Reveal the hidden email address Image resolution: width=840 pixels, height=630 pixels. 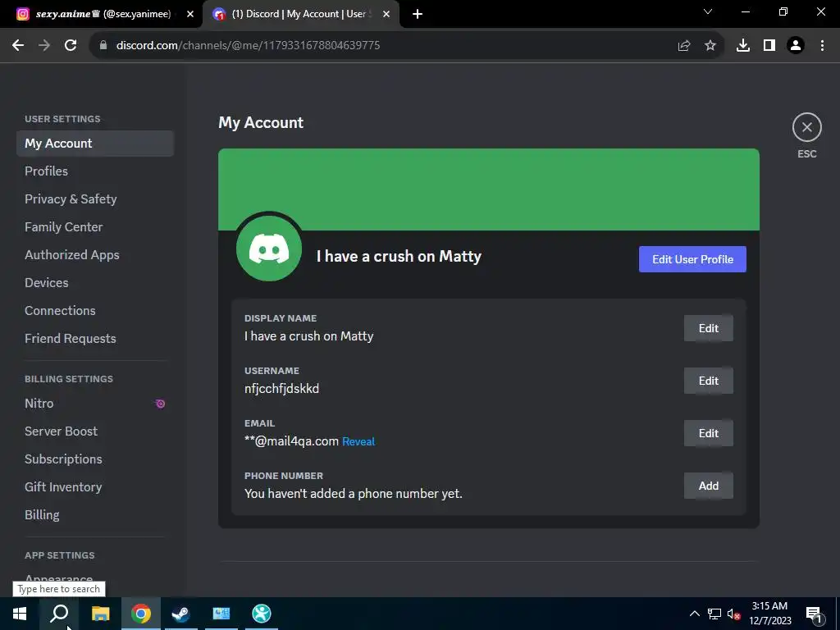[x=358, y=441]
